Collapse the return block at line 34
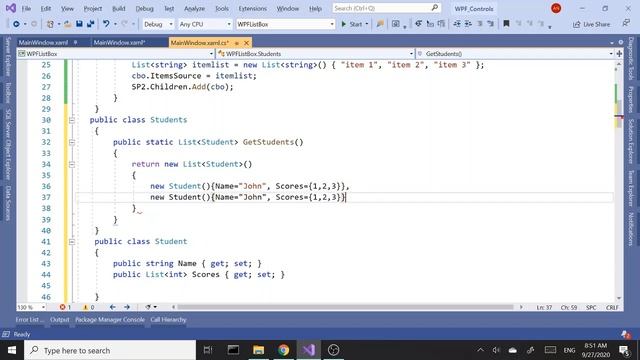640x360 pixels. 72,164
